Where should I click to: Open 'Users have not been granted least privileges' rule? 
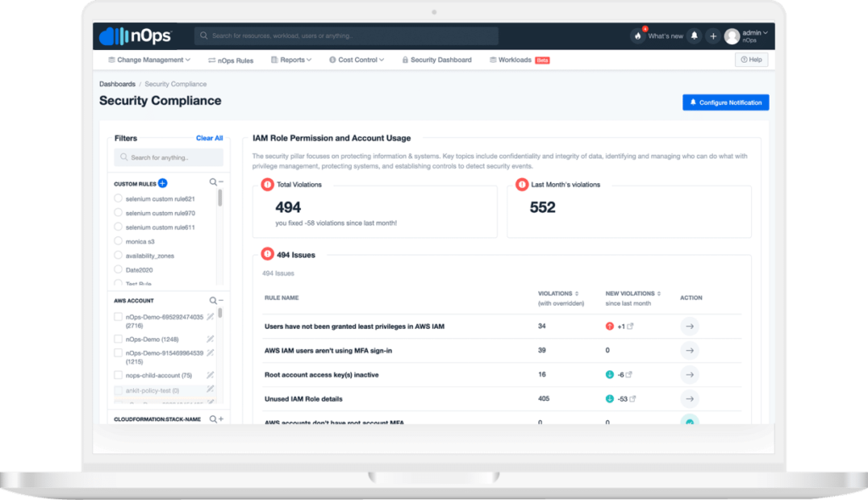pyautogui.click(x=354, y=326)
